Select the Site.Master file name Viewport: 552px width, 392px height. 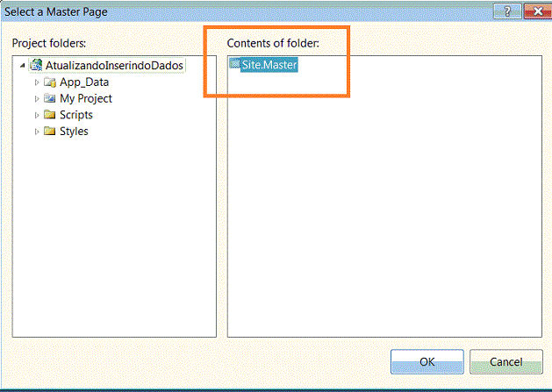point(269,65)
